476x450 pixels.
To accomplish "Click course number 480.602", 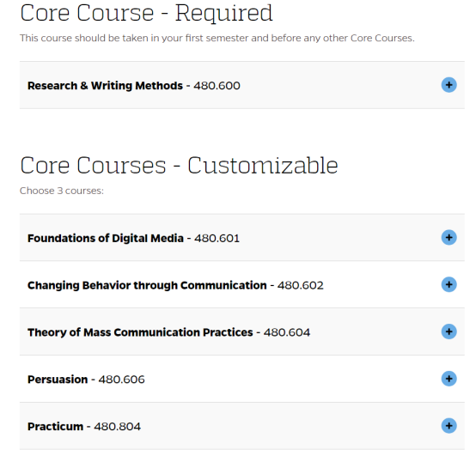I will coord(300,285).
